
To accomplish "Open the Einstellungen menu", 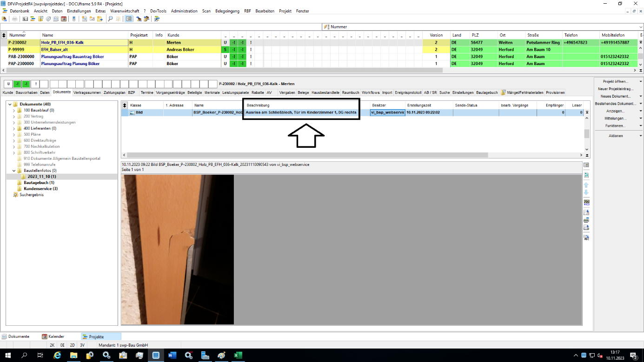I will pos(79,11).
